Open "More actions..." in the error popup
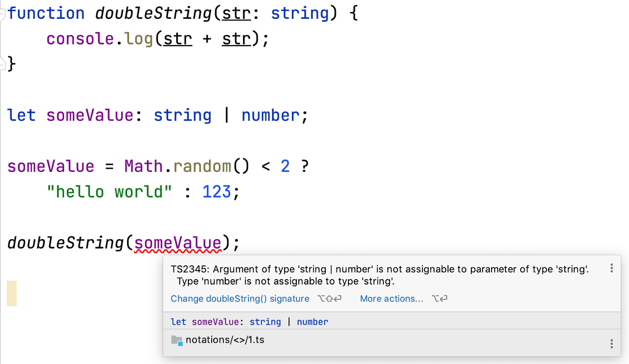This screenshot has width=629, height=364. 391,298
